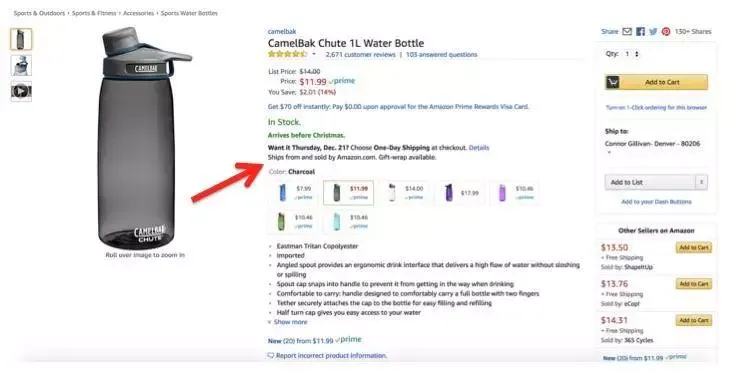Select the second product image thumbnail

(21, 65)
